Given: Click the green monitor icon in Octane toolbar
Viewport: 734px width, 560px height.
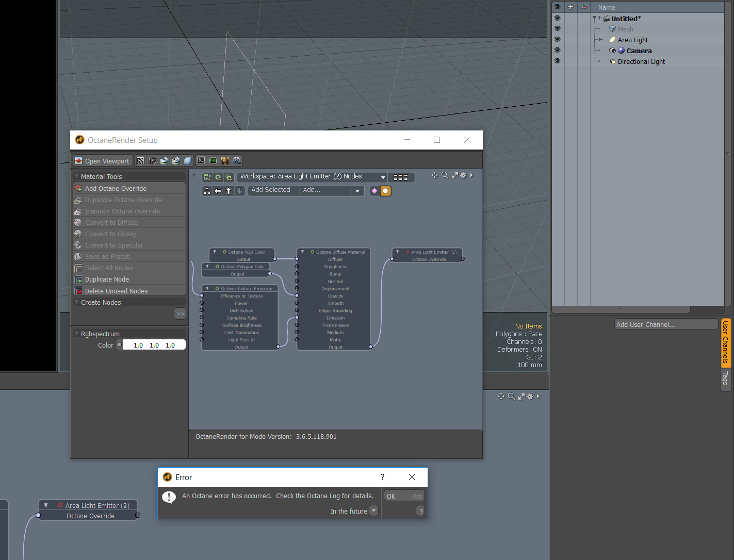Looking at the screenshot, I should pyautogui.click(x=213, y=161).
